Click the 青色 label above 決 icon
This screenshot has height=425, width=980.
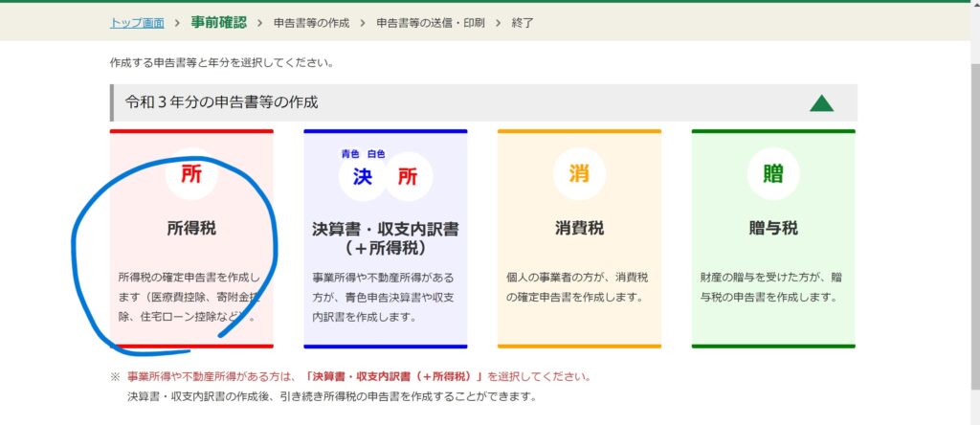point(350,154)
